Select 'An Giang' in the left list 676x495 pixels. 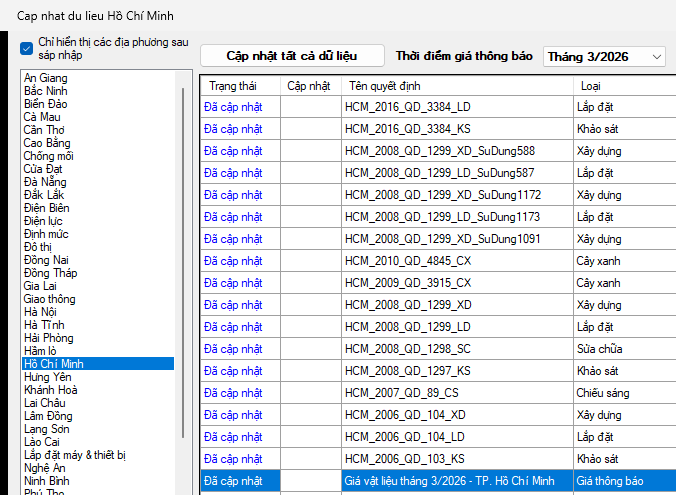pos(46,78)
